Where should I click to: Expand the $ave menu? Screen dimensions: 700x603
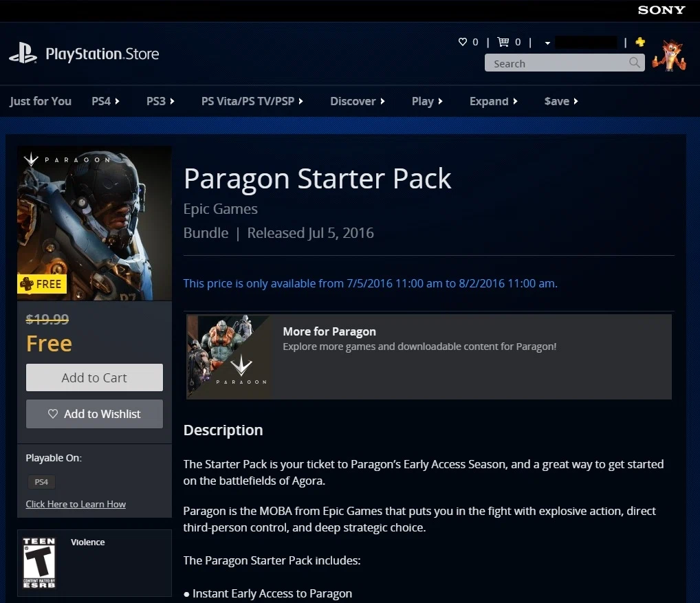[x=561, y=101]
